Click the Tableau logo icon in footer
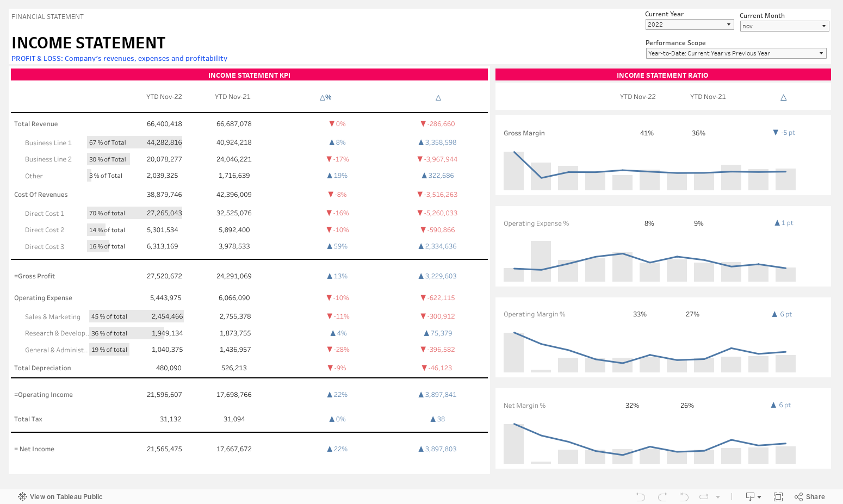The image size is (843, 504). click(x=22, y=496)
